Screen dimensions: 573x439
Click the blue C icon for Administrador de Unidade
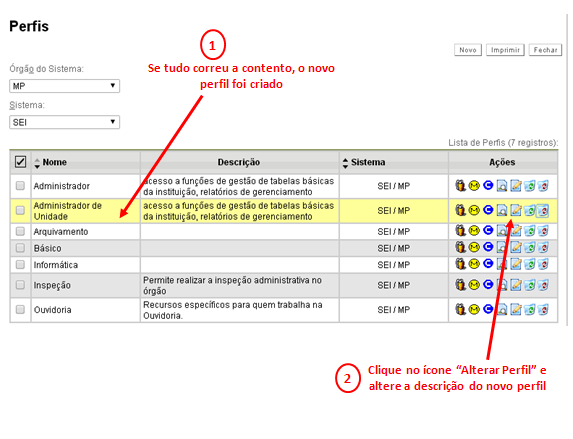click(488, 210)
